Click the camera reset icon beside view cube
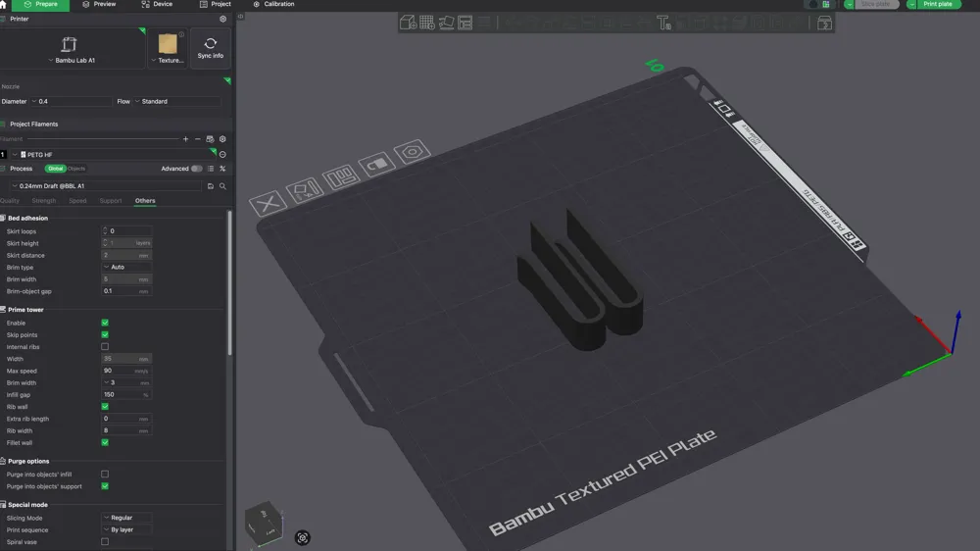 pos(303,537)
